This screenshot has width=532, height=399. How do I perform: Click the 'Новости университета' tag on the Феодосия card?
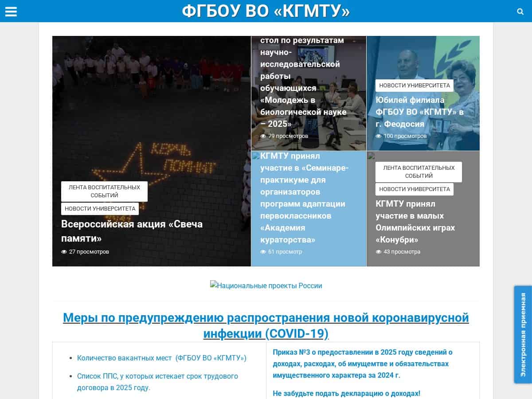tap(415, 85)
